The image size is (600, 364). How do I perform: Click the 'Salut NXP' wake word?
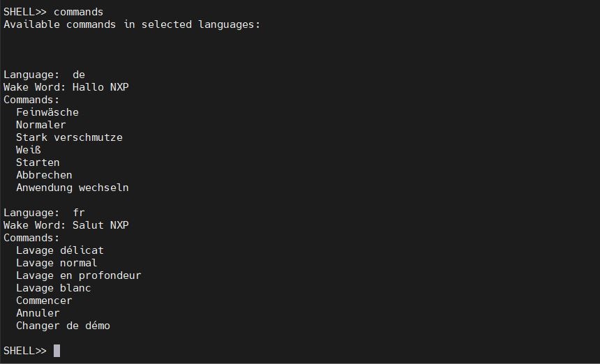coord(100,225)
